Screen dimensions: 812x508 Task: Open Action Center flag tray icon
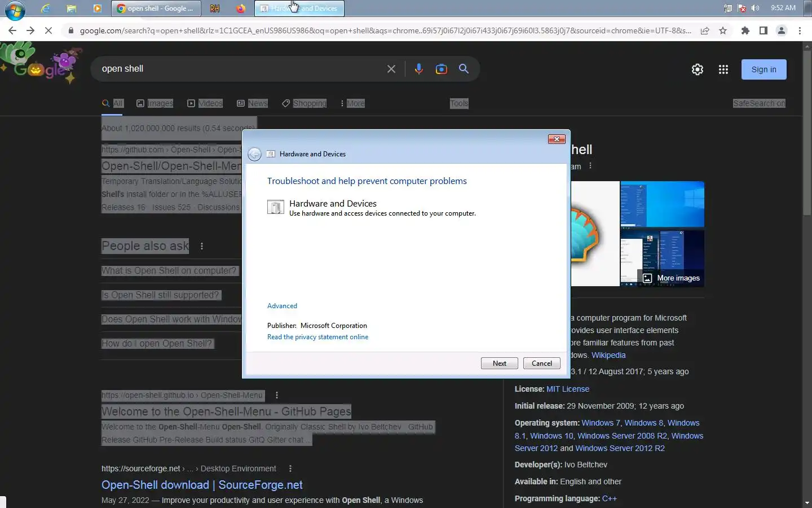(742, 8)
